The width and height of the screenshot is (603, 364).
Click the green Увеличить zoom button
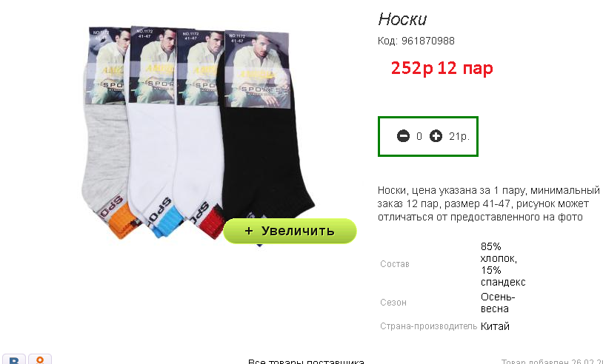click(290, 231)
